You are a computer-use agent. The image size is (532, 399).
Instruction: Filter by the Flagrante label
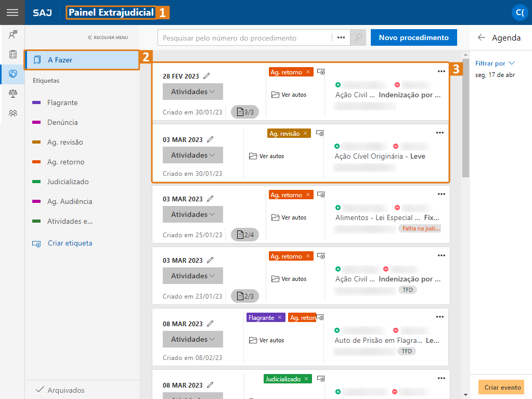[62, 102]
